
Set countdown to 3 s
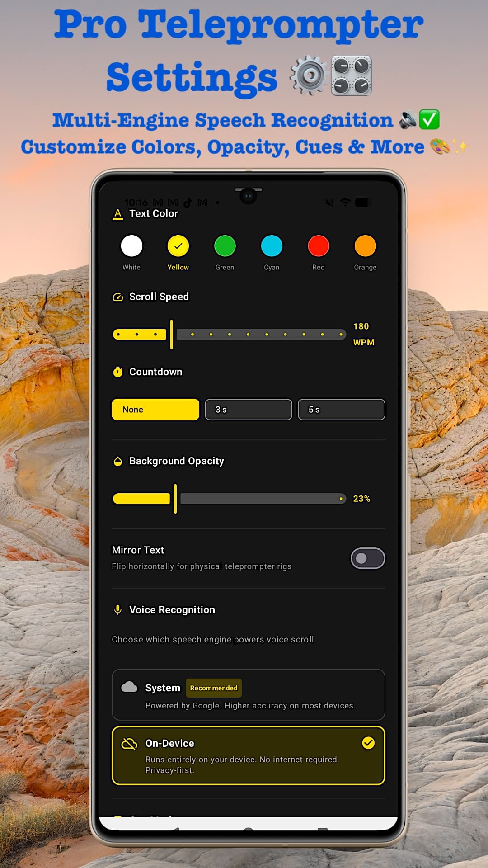point(249,410)
